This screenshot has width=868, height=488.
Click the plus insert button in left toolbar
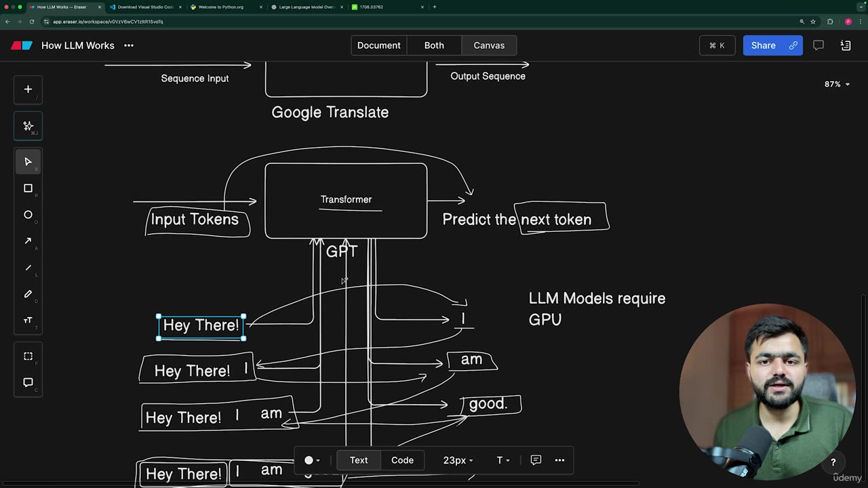tap(28, 89)
